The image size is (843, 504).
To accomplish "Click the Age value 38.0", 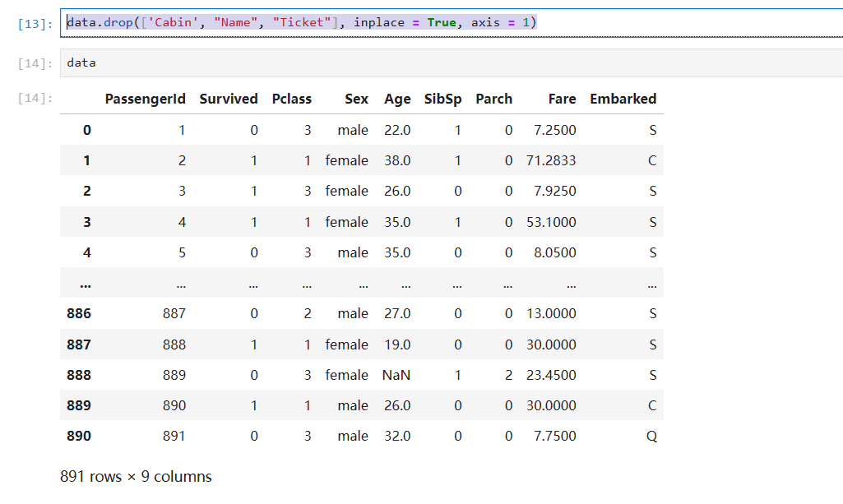I will [x=397, y=160].
